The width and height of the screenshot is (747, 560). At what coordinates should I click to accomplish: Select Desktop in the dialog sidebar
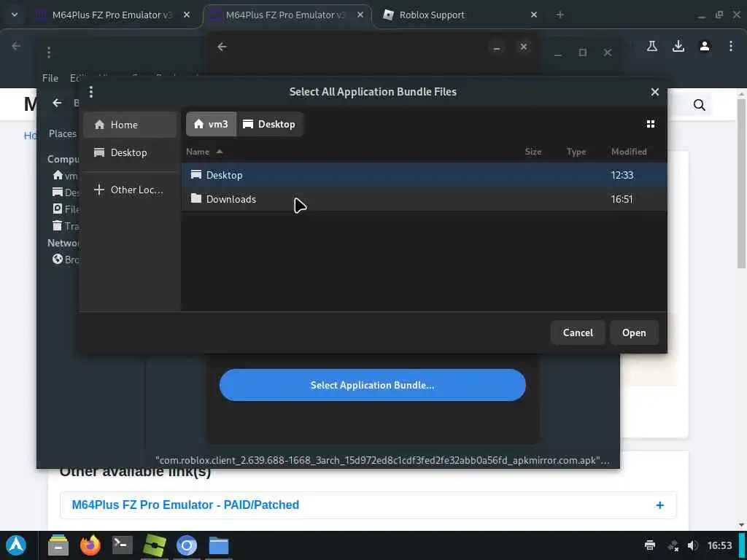[130, 152]
